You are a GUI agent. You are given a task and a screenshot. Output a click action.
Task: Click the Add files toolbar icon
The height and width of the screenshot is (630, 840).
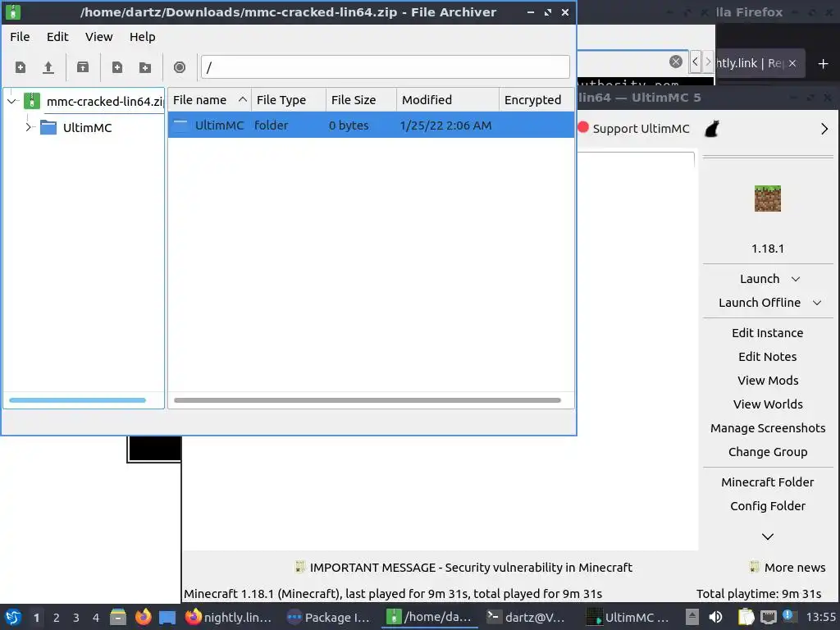pyautogui.click(x=116, y=67)
